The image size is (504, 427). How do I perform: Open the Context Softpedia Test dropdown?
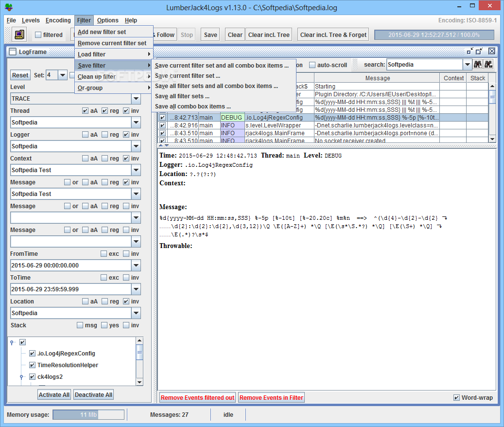pyautogui.click(x=136, y=170)
